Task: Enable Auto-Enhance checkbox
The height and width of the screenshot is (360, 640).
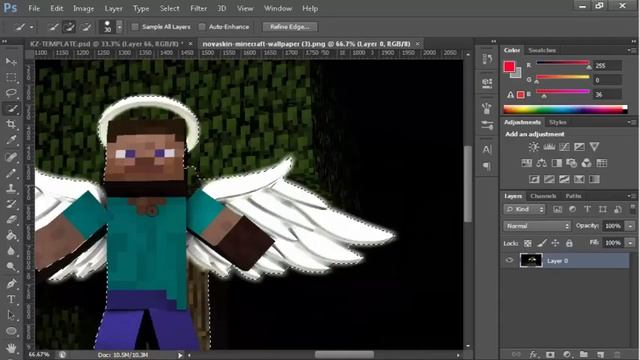Action: (202, 27)
